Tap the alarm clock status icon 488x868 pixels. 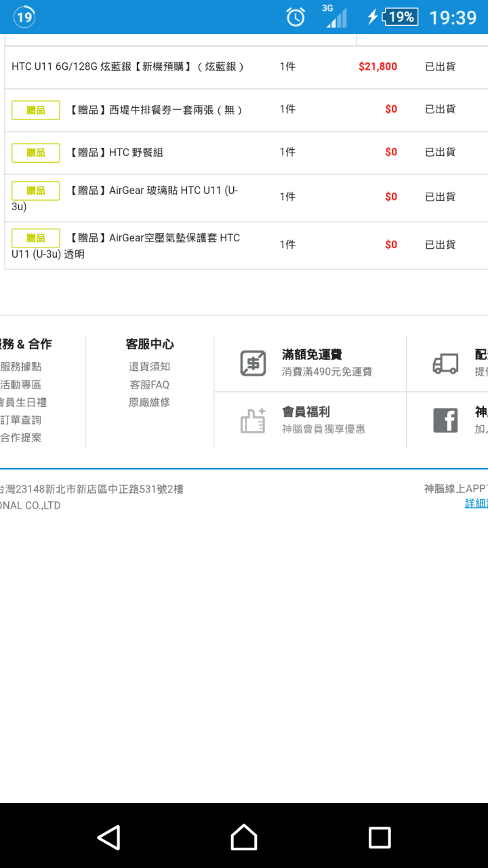click(x=296, y=17)
